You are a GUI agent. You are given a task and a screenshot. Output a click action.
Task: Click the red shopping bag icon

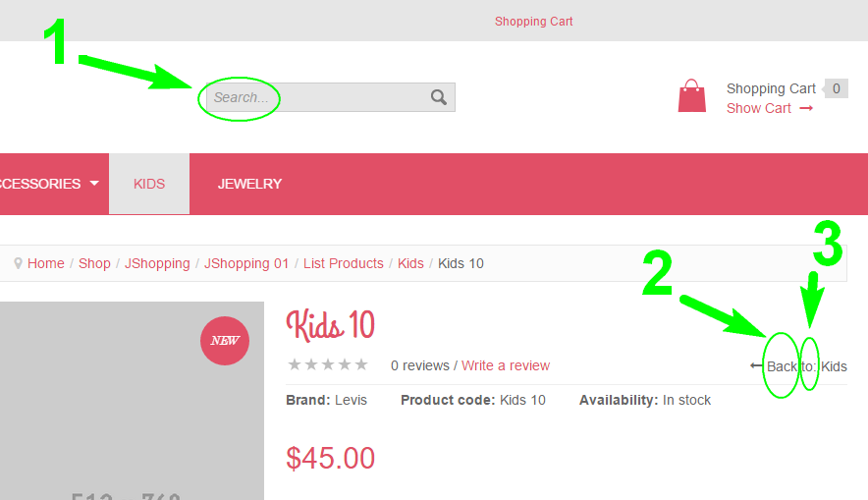[692, 97]
